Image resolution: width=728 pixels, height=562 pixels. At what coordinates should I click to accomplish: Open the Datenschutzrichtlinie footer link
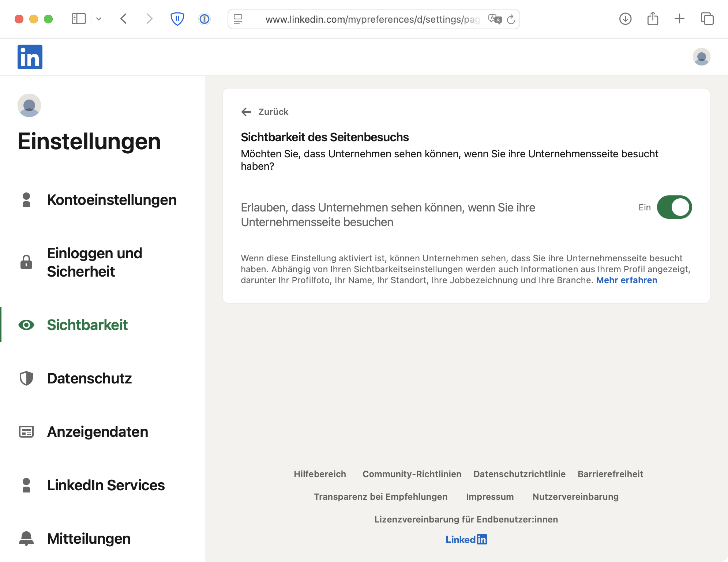[x=519, y=474]
